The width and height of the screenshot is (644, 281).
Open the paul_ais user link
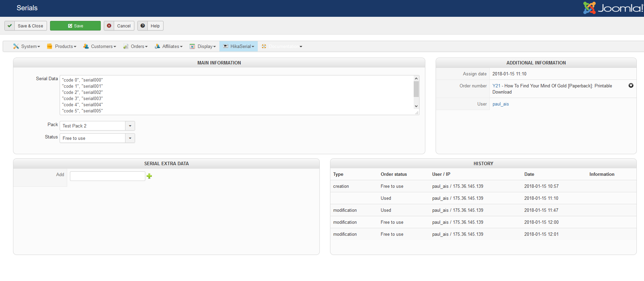[x=501, y=104]
